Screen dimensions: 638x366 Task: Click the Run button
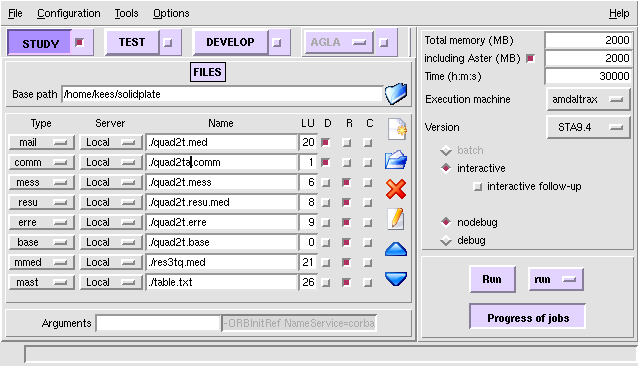pyautogui.click(x=492, y=279)
